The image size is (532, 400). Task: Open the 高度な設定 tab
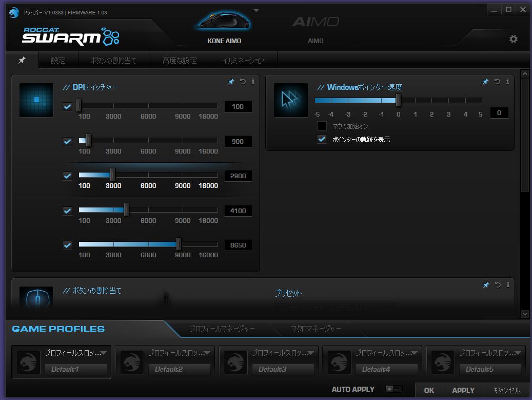180,60
